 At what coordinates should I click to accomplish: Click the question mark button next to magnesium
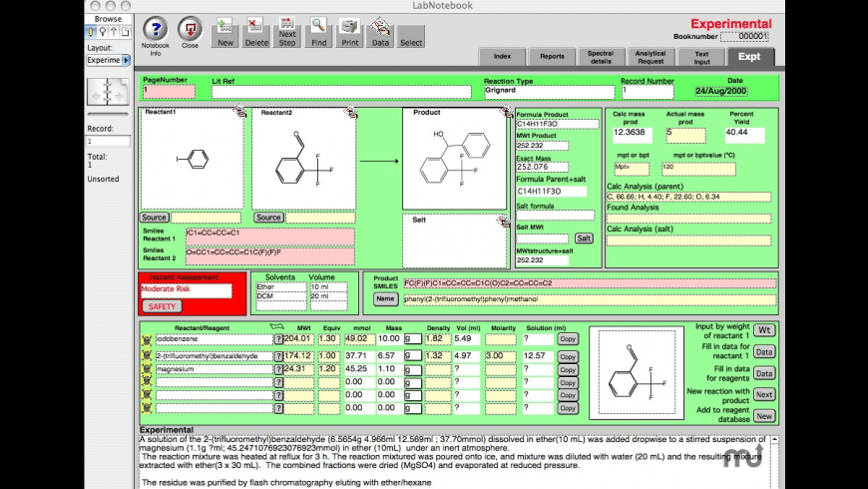tap(278, 368)
